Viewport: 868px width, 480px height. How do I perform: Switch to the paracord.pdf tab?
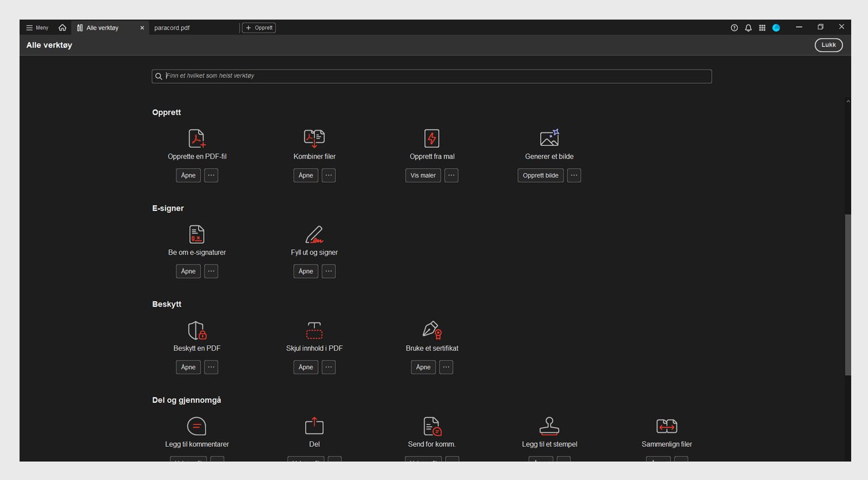[x=172, y=28]
